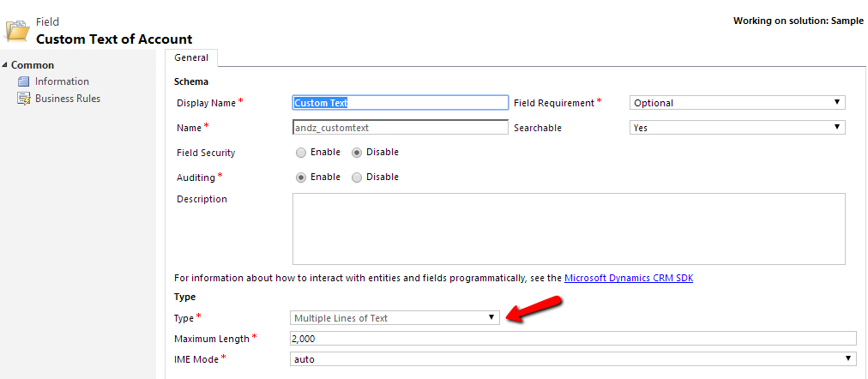Click the Name field andz_customtext
Screen dimensions: 868x379
[x=400, y=128]
